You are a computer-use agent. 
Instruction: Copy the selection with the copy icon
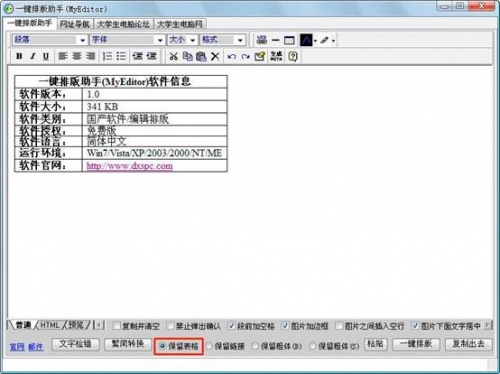pyautogui.click(x=188, y=56)
